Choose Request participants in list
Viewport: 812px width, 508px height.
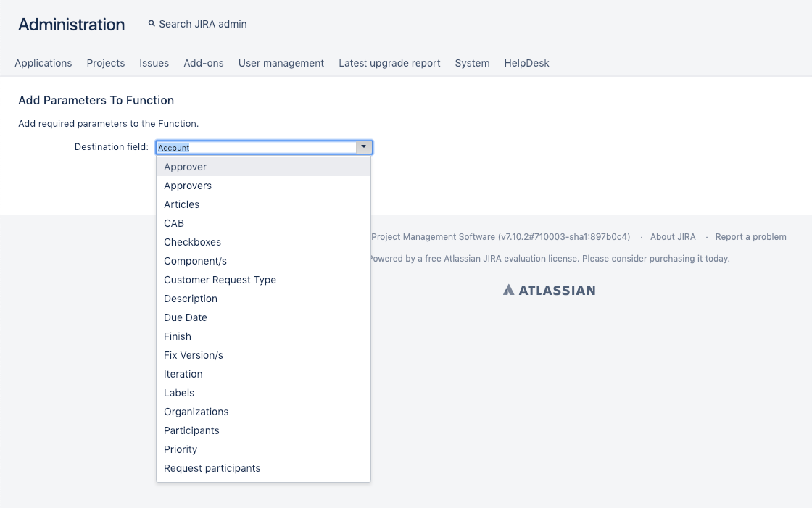point(212,468)
